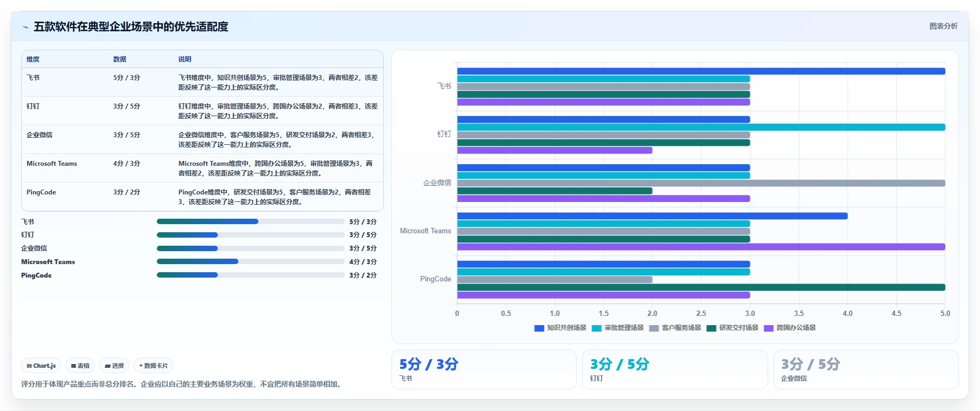Click the 企业微信 progress bar

coord(251,248)
